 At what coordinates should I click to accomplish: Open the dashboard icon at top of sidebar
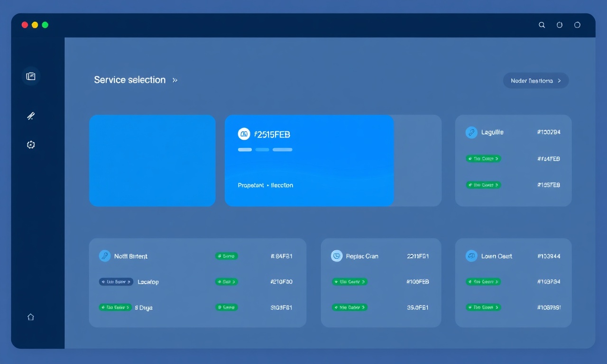click(31, 76)
